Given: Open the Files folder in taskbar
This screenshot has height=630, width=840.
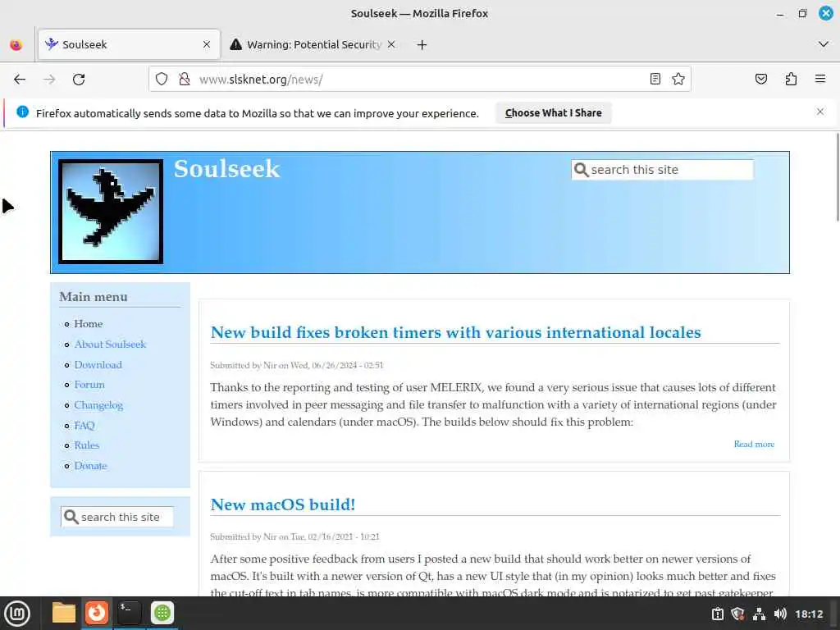Looking at the screenshot, I should point(64,613).
